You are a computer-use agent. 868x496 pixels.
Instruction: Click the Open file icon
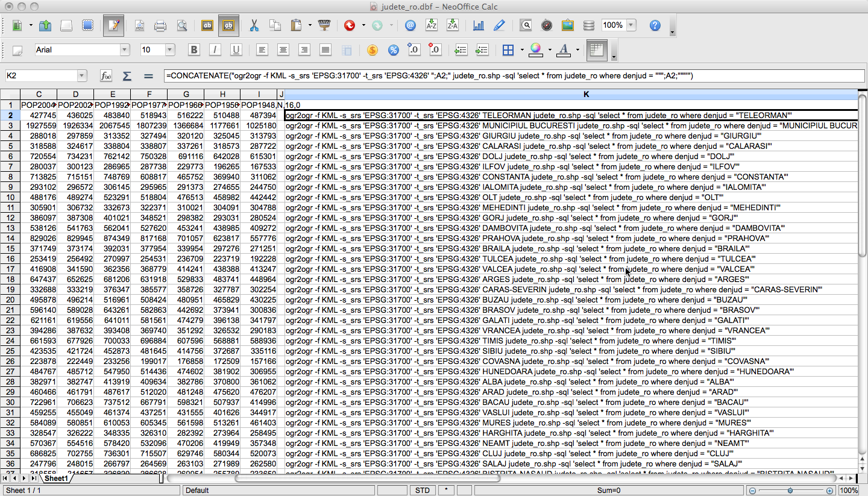click(46, 25)
